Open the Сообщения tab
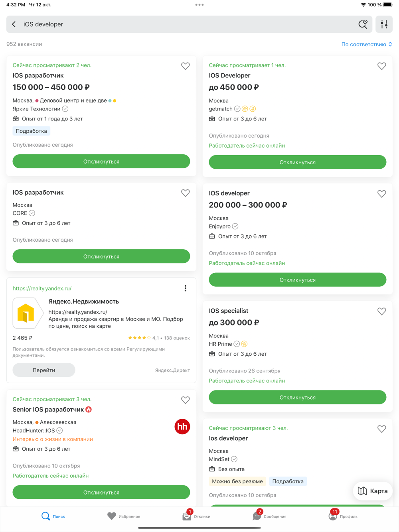 (x=269, y=516)
